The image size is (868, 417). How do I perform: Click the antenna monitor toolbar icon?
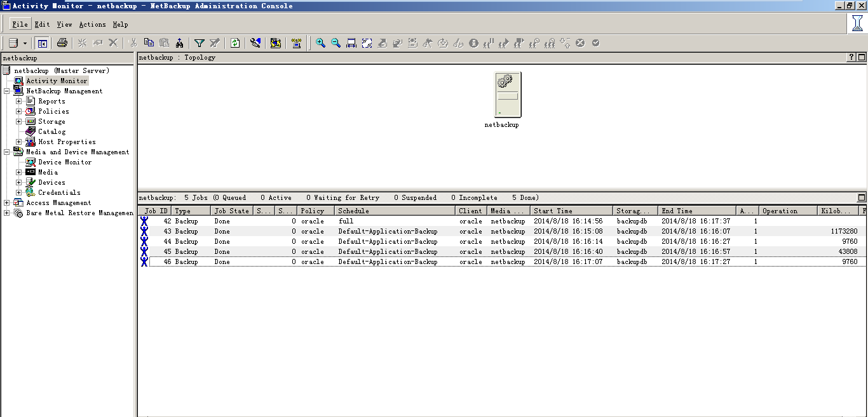[296, 43]
